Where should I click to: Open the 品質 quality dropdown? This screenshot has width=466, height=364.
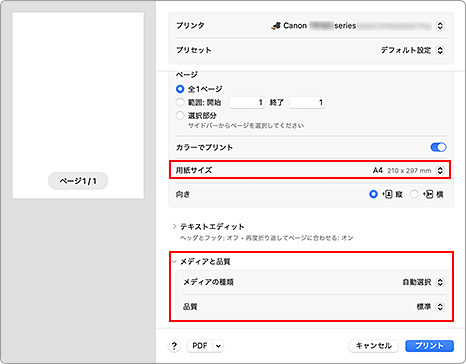point(440,307)
